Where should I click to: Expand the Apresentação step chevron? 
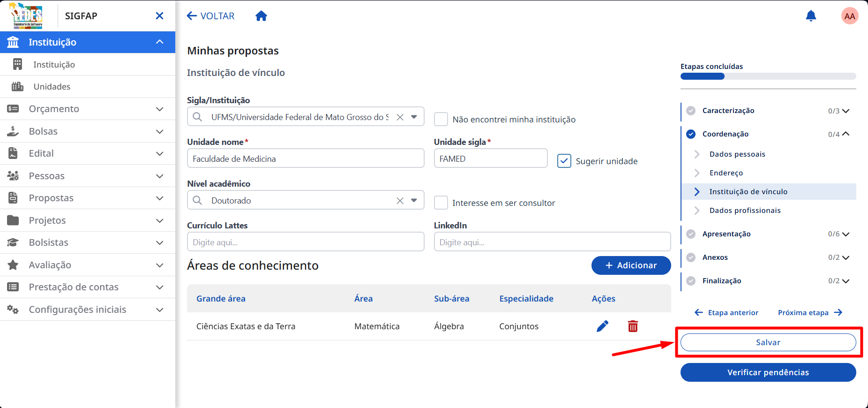(x=846, y=234)
